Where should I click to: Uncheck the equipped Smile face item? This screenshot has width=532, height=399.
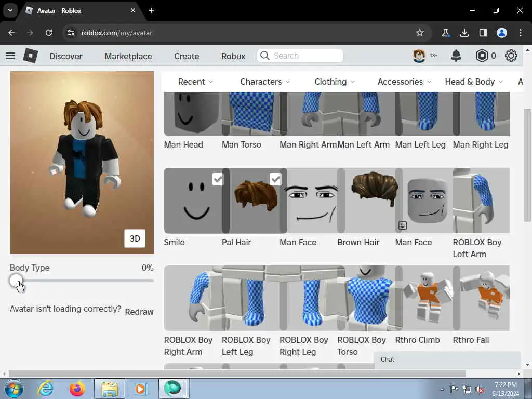(x=218, y=179)
